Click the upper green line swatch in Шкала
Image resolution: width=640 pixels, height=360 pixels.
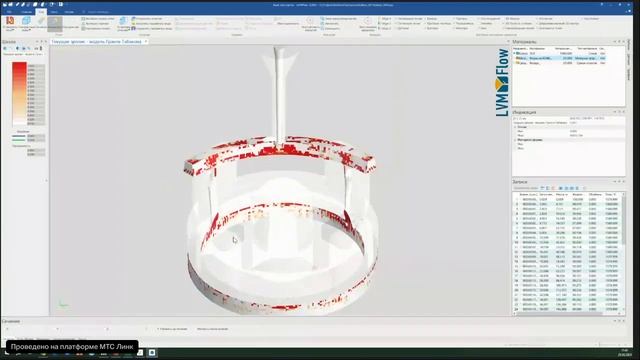[19, 136]
